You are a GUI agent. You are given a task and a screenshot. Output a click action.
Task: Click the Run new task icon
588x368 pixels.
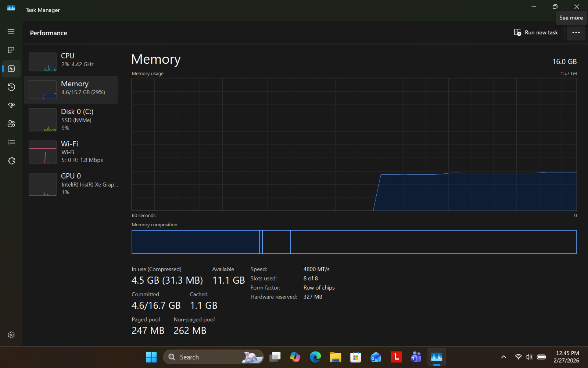pyautogui.click(x=517, y=32)
